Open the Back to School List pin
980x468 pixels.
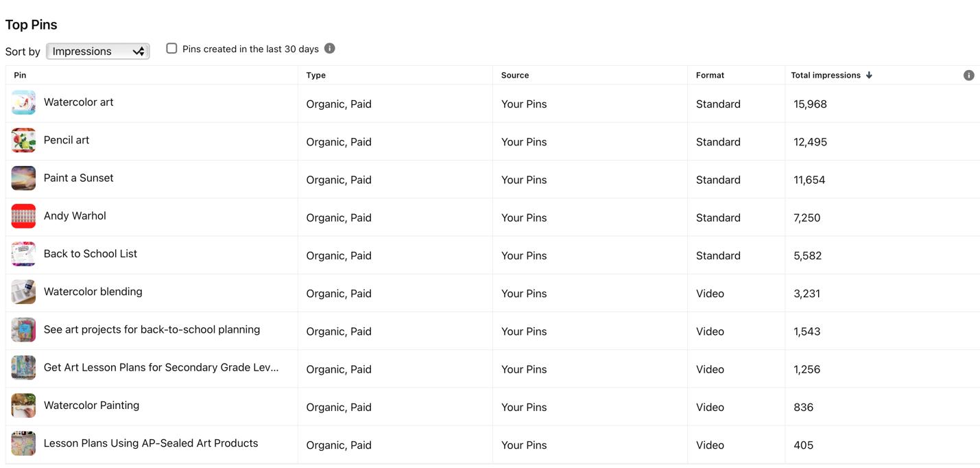(90, 254)
